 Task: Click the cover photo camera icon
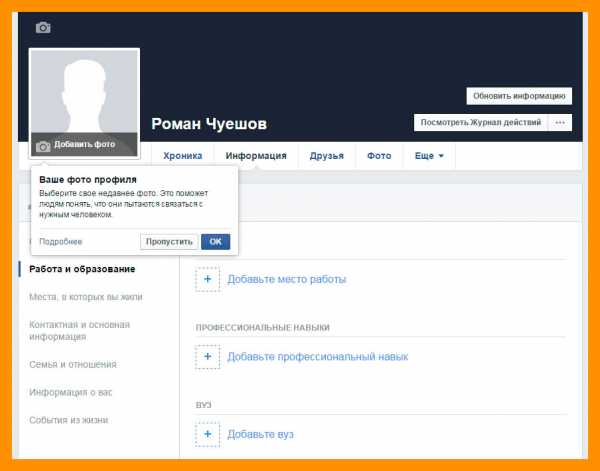click(x=43, y=28)
